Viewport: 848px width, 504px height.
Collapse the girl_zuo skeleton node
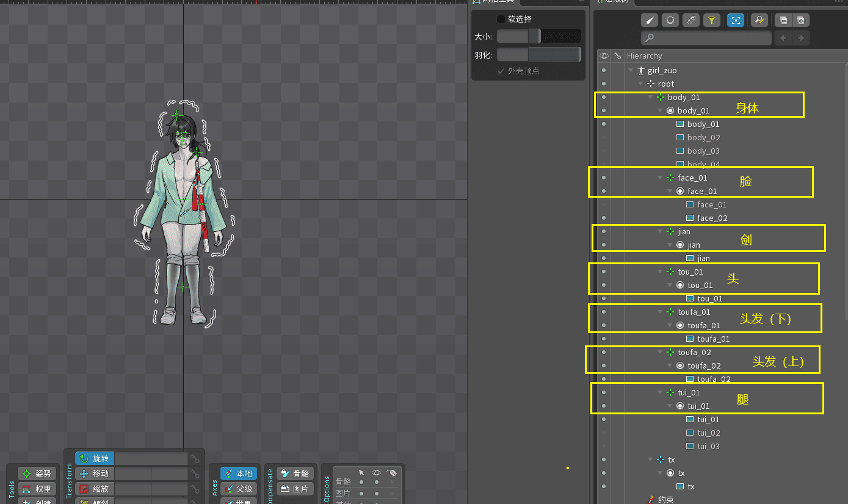(x=631, y=71)
